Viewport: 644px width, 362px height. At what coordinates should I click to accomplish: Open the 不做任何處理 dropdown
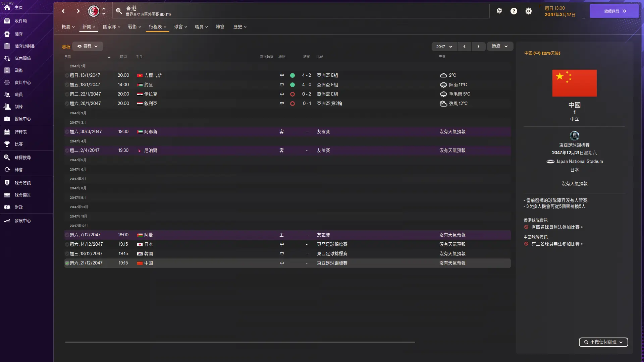(603, 342)
